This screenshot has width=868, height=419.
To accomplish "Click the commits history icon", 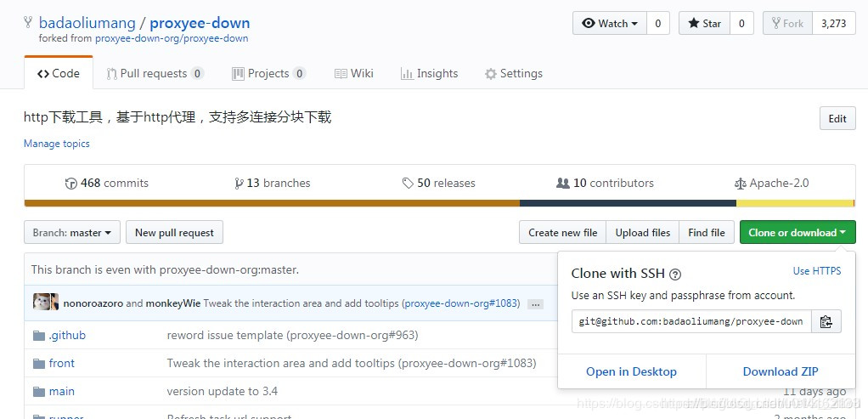I will click(x=70, y=184).
